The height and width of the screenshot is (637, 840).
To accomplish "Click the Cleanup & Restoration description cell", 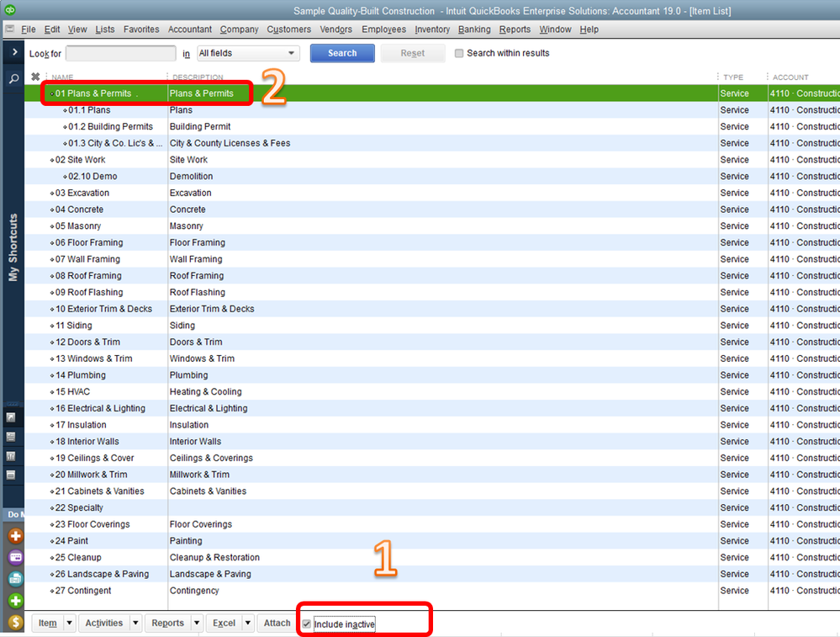I will pos(214,558).
